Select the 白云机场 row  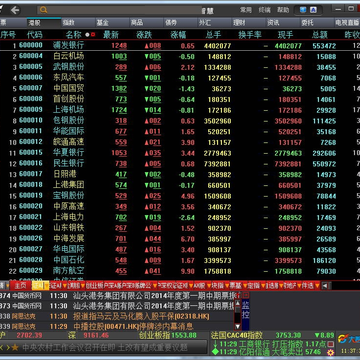[x=180, y=56]
